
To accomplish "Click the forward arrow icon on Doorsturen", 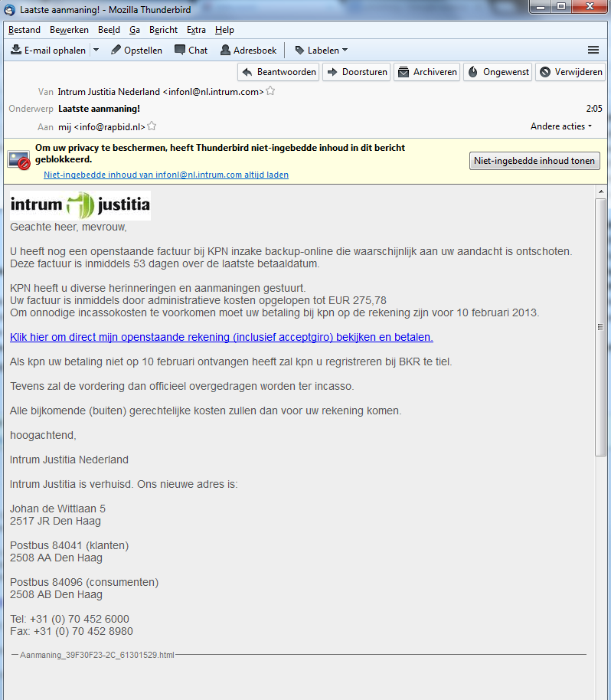I will point(332,72).
